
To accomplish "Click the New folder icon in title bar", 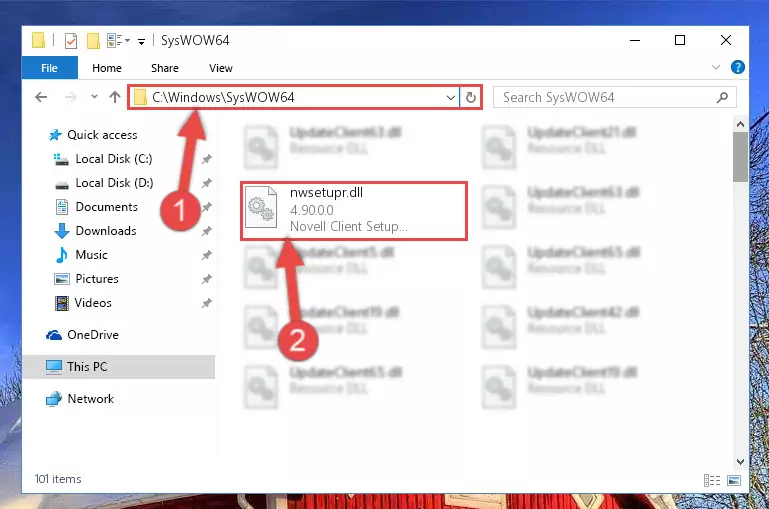I will [93, 41].
